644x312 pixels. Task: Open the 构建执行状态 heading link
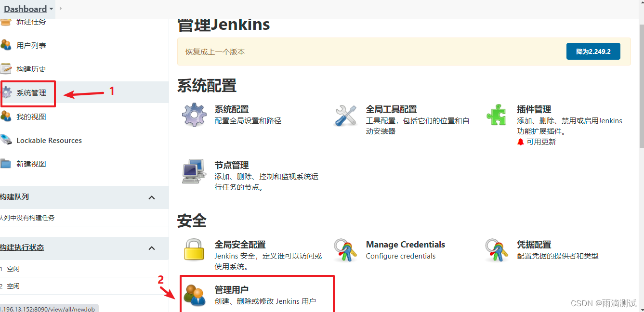22,247
